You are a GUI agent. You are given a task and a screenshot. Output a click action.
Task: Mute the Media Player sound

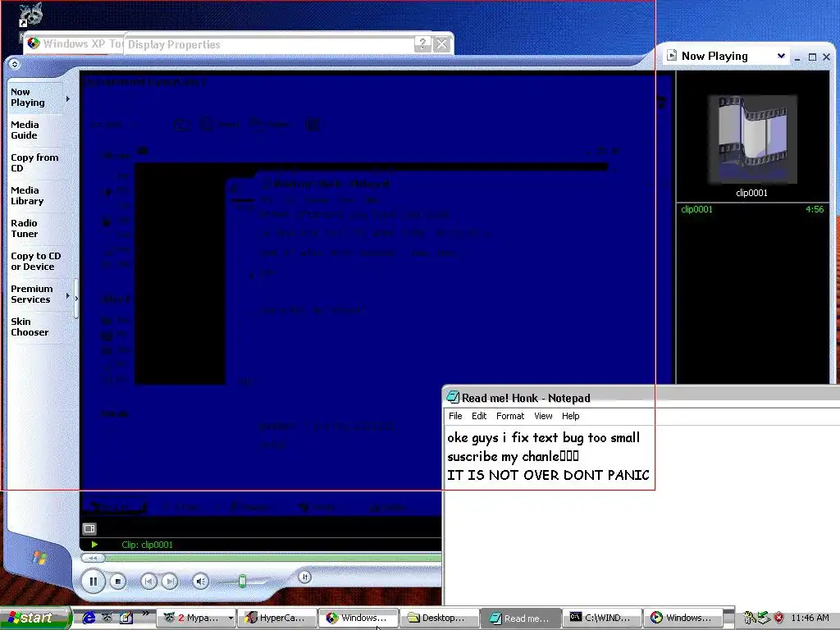(x=201, y=582)
